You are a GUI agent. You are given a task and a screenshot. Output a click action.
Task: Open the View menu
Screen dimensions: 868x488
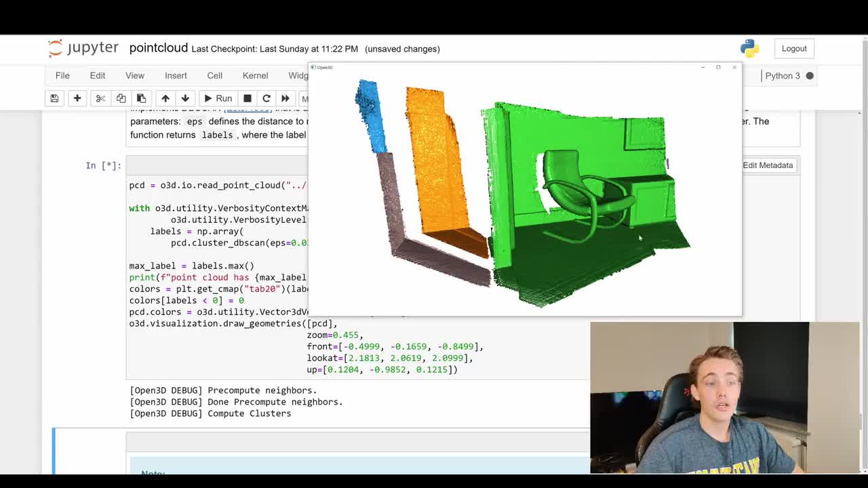pyautogui.click(x=135, y=75)
